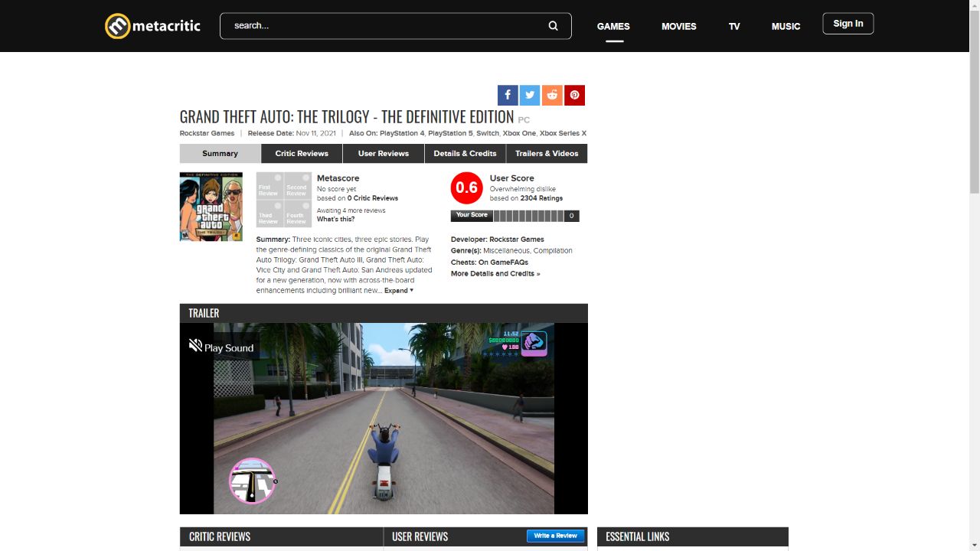View the Xbox One version

pyautogui.click(x=519, y=133)
